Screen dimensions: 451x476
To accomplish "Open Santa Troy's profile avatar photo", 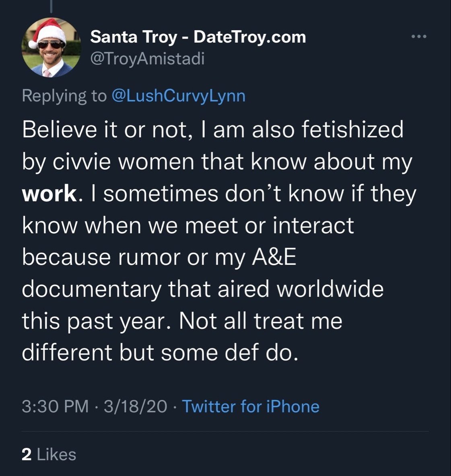I will pyautogui.click(x=51, y=47).
